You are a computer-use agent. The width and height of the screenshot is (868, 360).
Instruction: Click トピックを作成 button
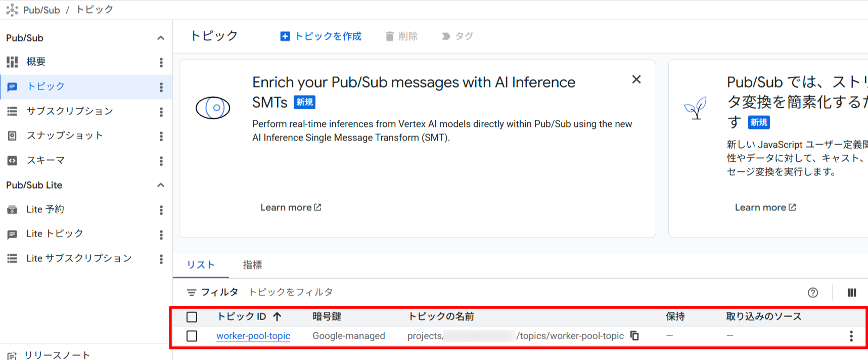[321, 36]
